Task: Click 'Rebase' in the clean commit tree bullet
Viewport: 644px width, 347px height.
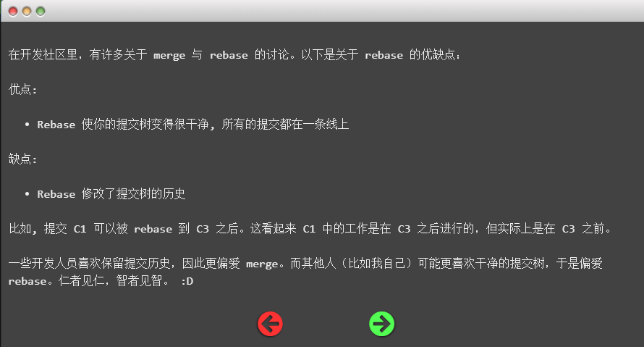Action: (x=56, y=125)
